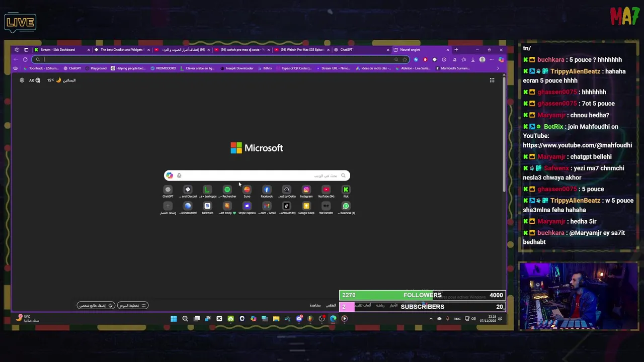Open browser profile avatar

click(x=482, y=59)
